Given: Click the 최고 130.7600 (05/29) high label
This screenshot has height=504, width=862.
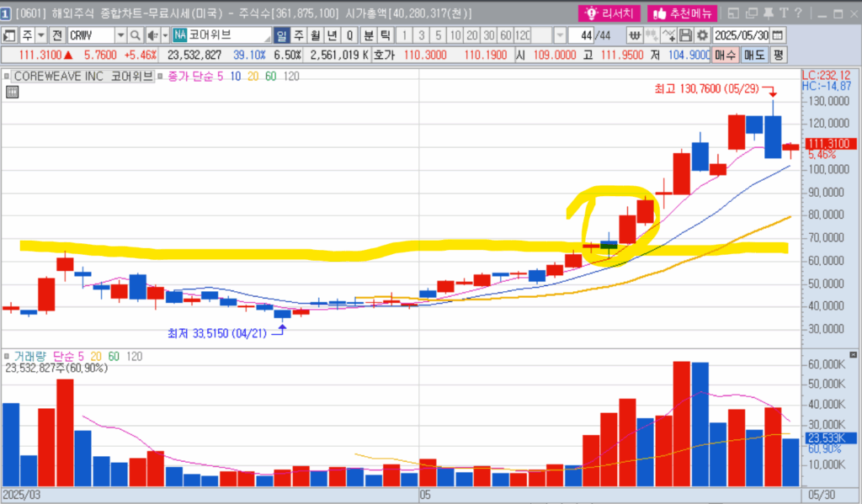Looking at the screenshot, I should click(x=706, y=89).
